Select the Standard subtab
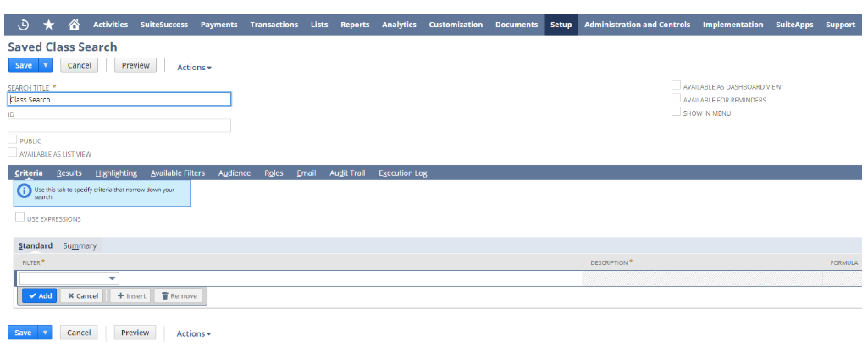The image size is (868, 358). click(x=36, y=245)
